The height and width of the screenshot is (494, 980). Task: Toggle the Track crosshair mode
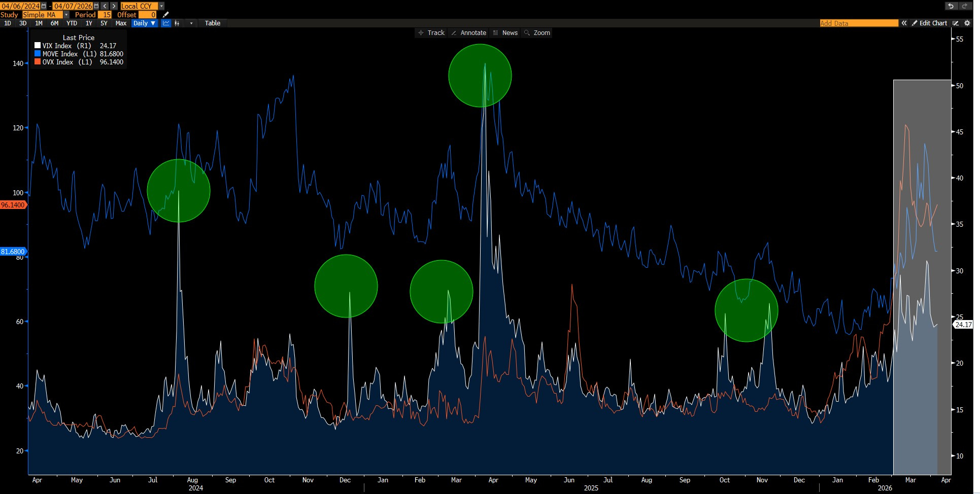coord(431,33)
